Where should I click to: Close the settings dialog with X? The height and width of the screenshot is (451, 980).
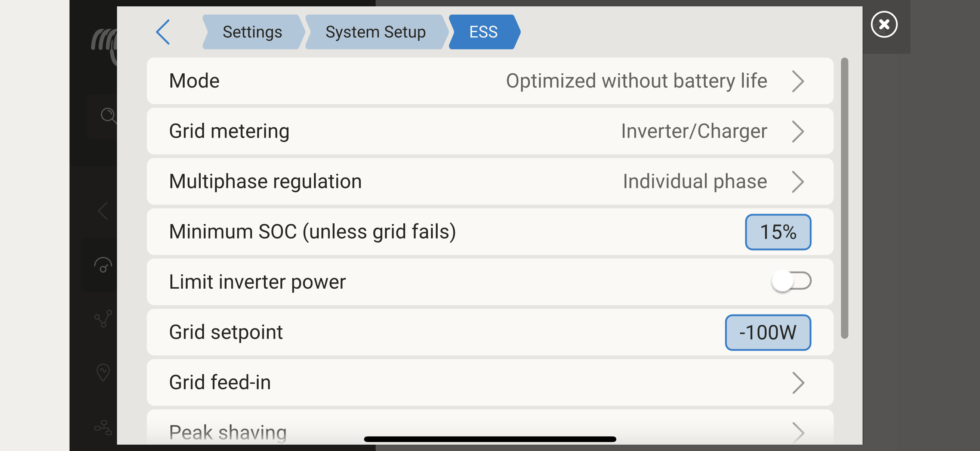(884, 25)
